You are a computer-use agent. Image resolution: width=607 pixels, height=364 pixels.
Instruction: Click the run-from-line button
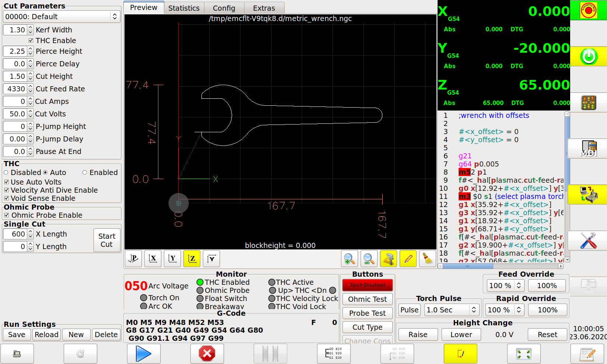[x=397, y=354]
